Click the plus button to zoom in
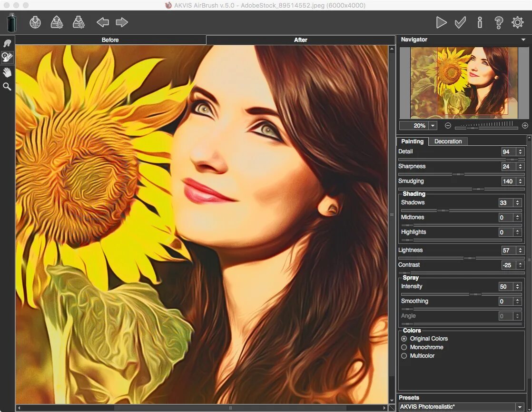The height and width of the screenshot is (412, 532). pyautogui.click(x=524, y=125)
